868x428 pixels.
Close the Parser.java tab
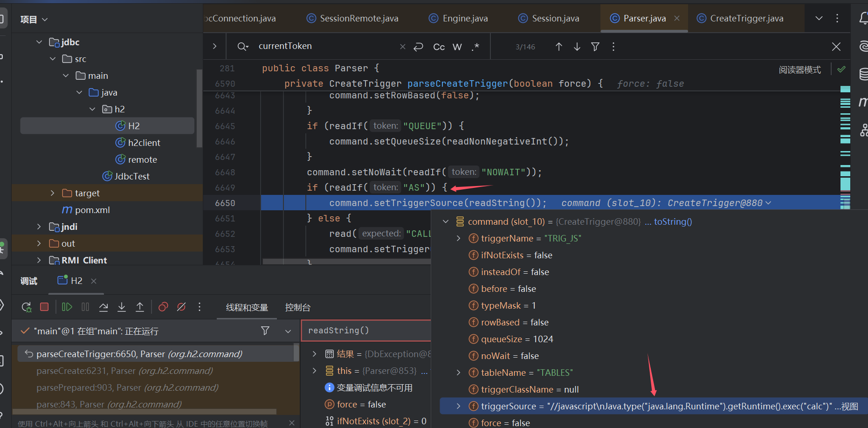(677, 18)
